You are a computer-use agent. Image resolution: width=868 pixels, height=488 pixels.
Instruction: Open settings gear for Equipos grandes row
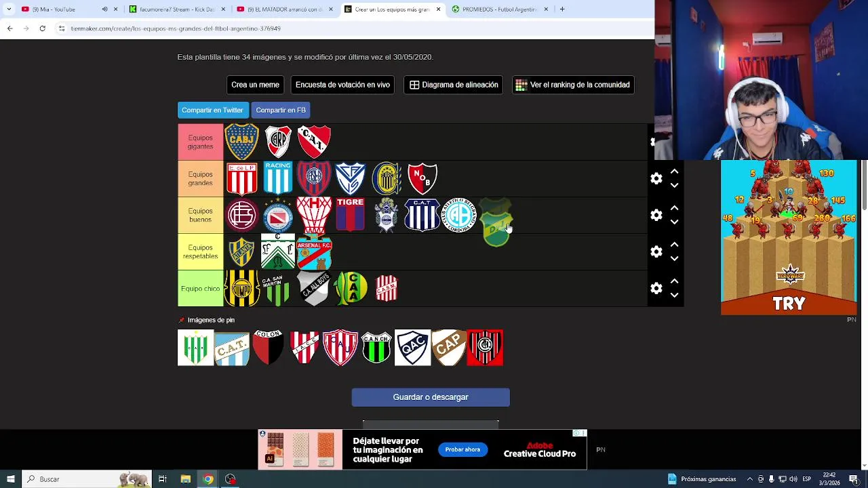[656, 178]
